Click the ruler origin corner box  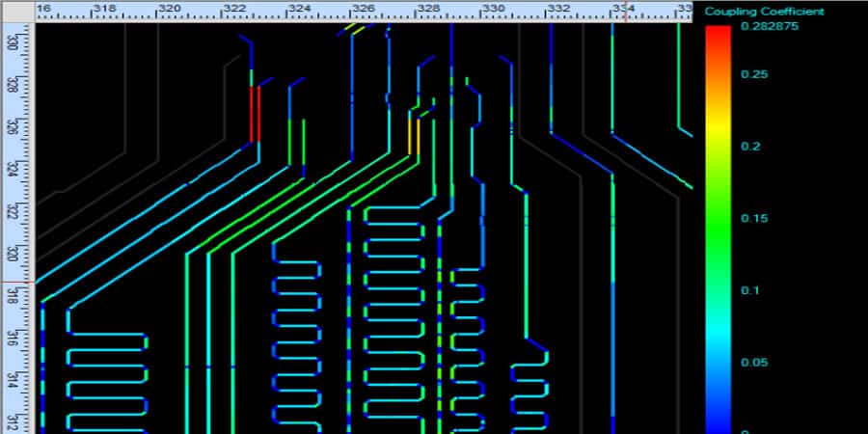tap(17, 11)
